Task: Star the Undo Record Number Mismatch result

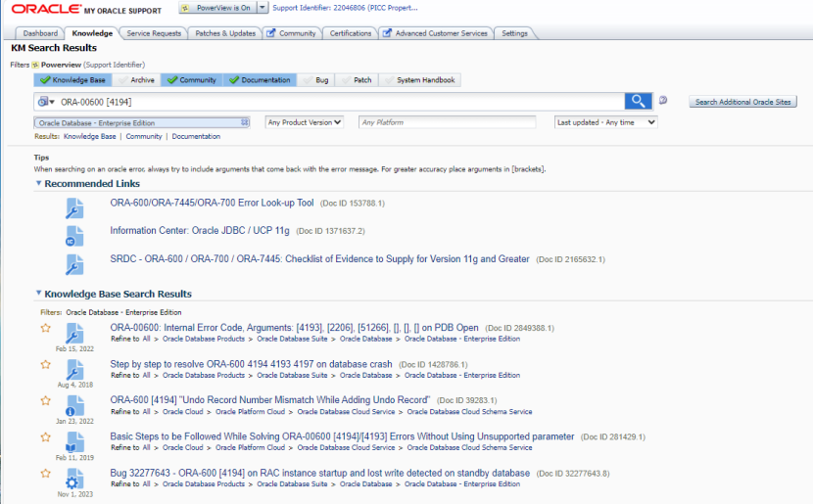Action: click(x=46, y=401)
